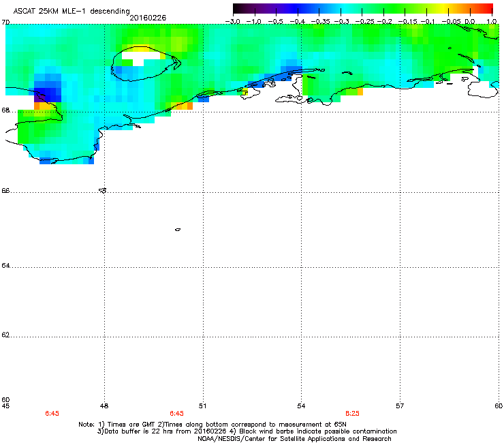Click the "NOAA/NESDIS/Center for Satellite Applications and Research" credit

294,439
